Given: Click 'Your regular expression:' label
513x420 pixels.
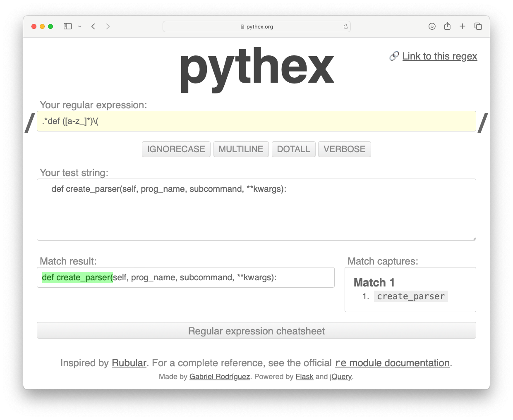Looking at the screenshot, I should tap(93, 105).
